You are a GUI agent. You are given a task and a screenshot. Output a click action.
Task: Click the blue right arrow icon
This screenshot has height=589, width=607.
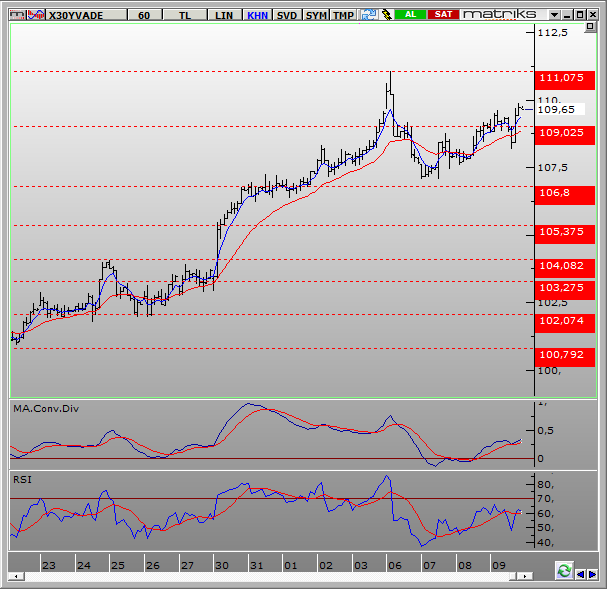592,575
